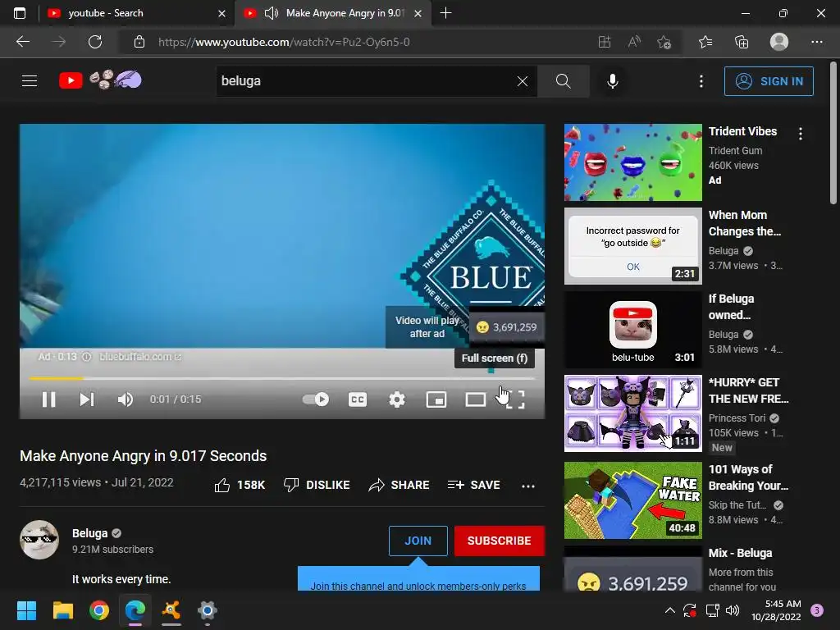Image resolution: width=840 pixels, height=630 pixels.
Task: Open browser Collections
Action: [742, 42]
